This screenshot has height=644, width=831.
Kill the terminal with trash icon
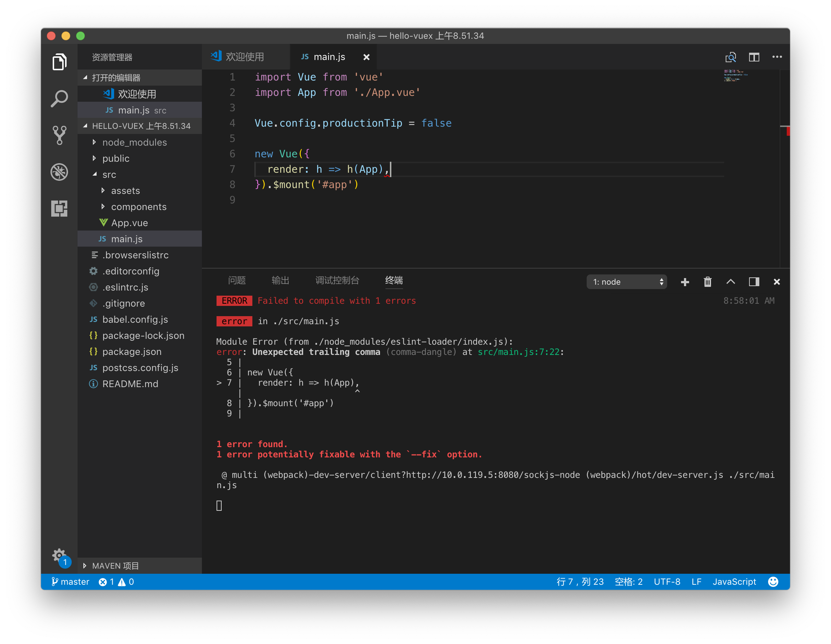pos(708,282)
